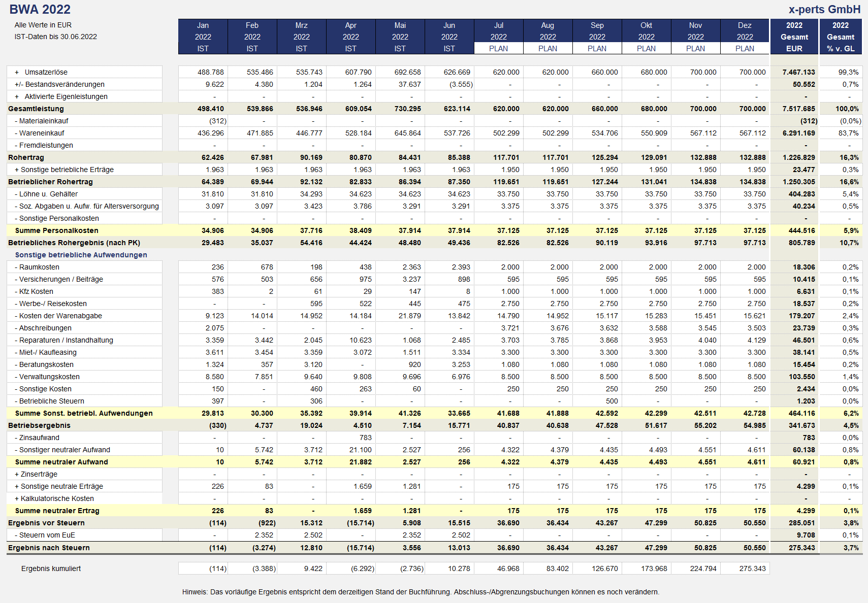Image resolution: width=868 pixels, height=603 pixels.
Task: Select Gesamtleistung total 7.517.685
Action: click(x=799, y=109)
